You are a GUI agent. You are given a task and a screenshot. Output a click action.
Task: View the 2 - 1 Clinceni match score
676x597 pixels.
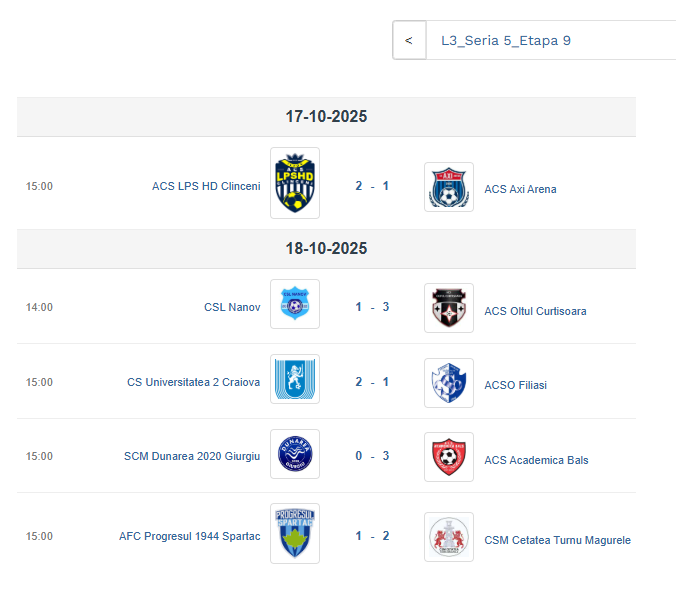[372, 186]
